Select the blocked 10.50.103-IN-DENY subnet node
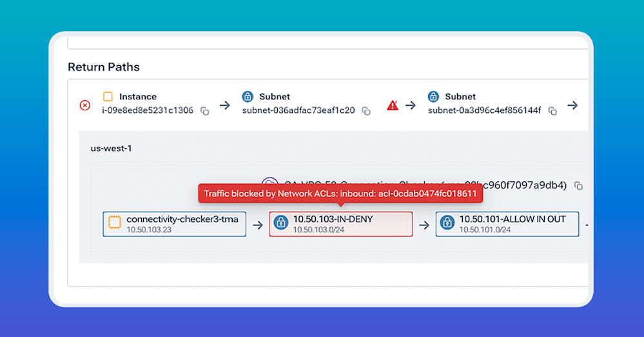This screenshot has height=337, width=644. coord(341,224)
